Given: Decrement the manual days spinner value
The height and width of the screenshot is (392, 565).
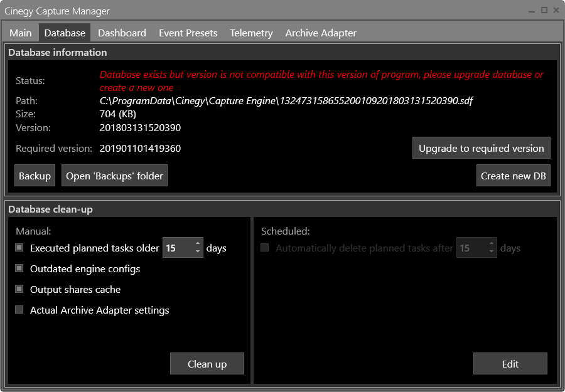Looking at the screenshot, I should pyautogui.click(x=198, y=252).
